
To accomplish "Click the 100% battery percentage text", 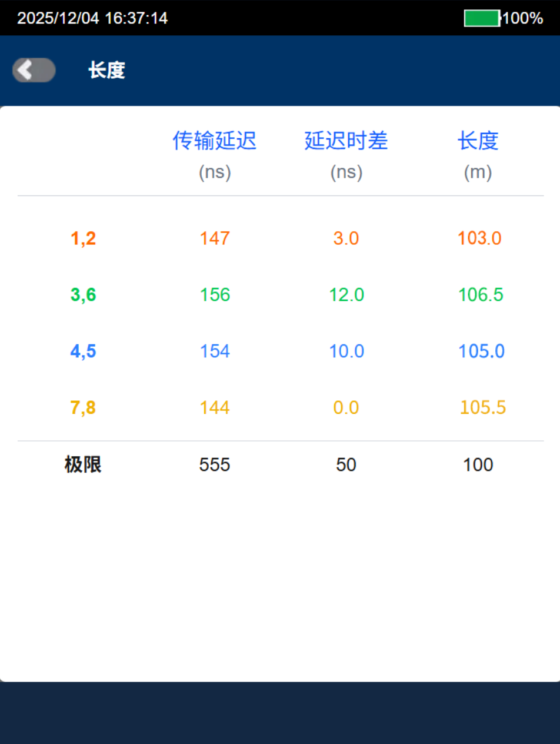I will [x=522, y=18].
